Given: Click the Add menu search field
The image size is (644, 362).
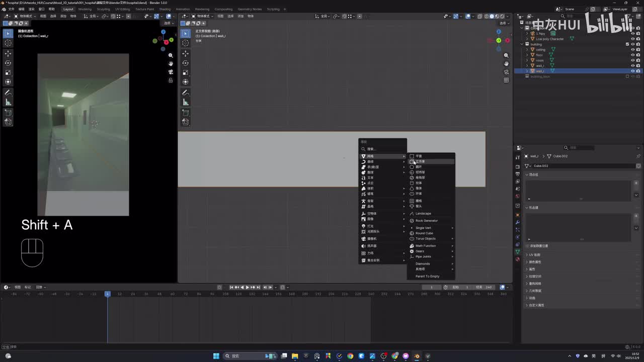Looking at the screenshot, I should [382, 149].
